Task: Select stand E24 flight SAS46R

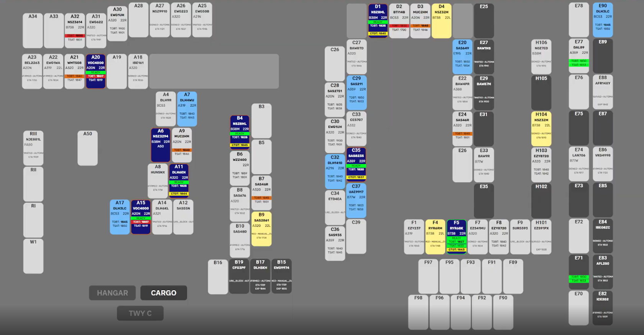Action: click(462, 129)
